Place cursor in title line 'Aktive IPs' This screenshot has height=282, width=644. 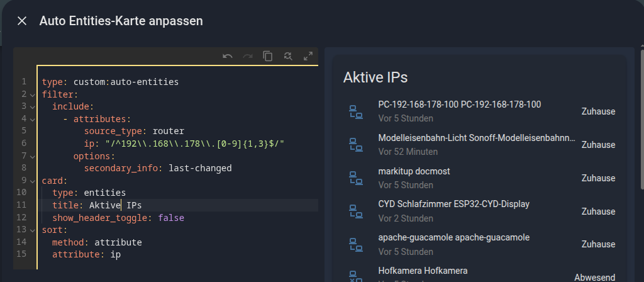[x=121, y=205]
